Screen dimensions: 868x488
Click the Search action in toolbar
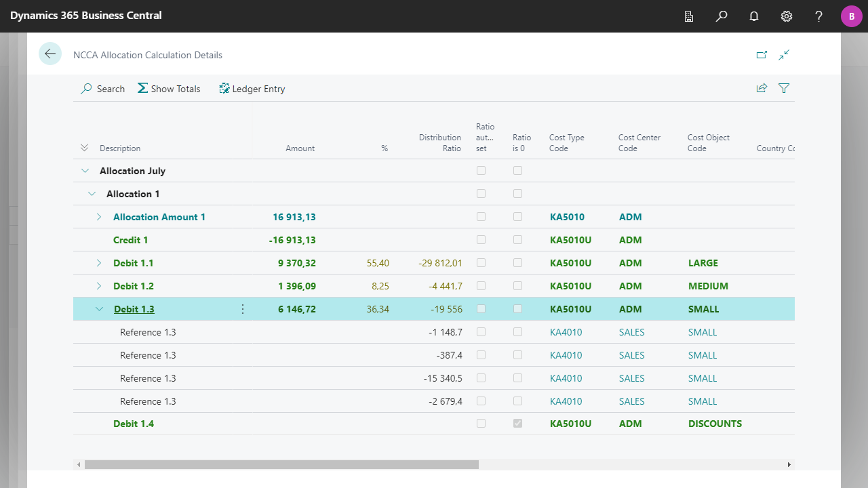pos(103,89)
